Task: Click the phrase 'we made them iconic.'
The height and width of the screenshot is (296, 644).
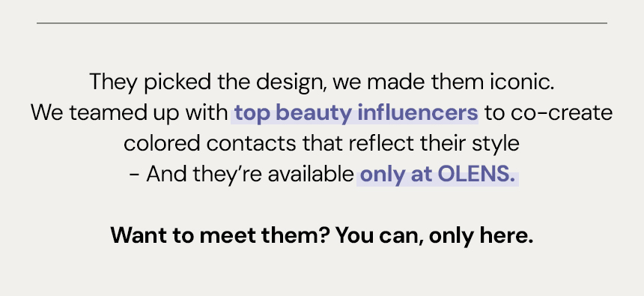Action: [x=443, y=82]
